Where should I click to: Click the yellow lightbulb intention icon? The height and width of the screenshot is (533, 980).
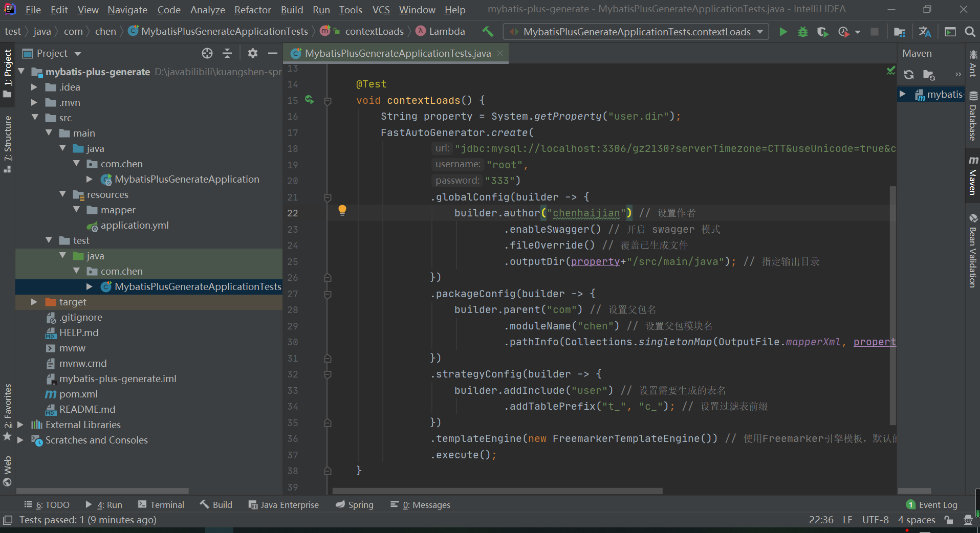pos(342,210)
